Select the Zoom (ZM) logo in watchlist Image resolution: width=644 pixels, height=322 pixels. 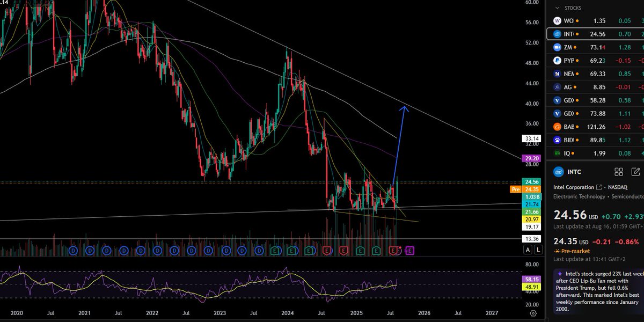click(x=557, y=47)
